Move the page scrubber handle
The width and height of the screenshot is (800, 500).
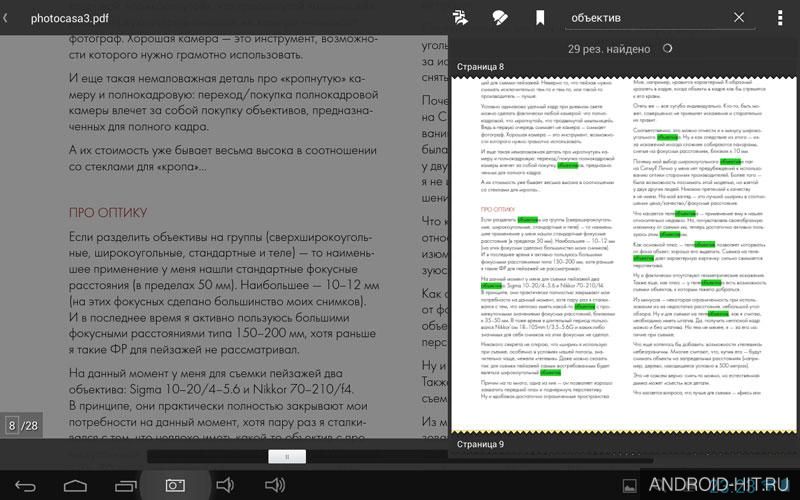287,457
